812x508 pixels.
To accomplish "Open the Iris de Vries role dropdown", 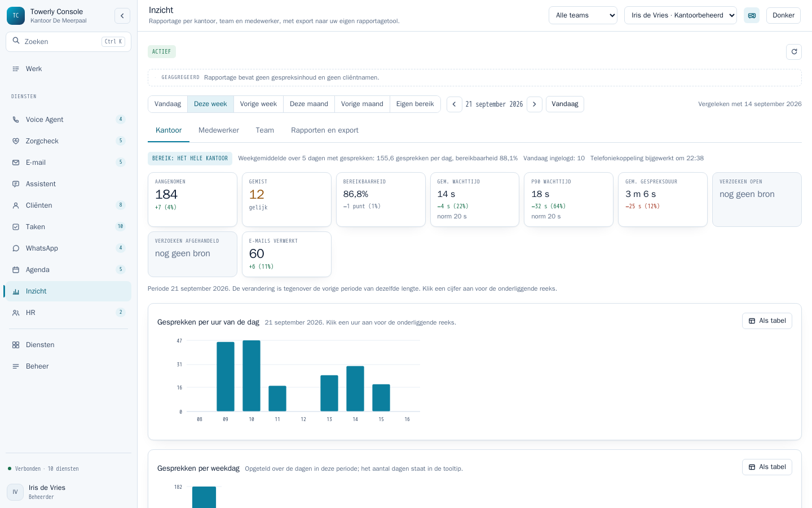I will [681, 15].
